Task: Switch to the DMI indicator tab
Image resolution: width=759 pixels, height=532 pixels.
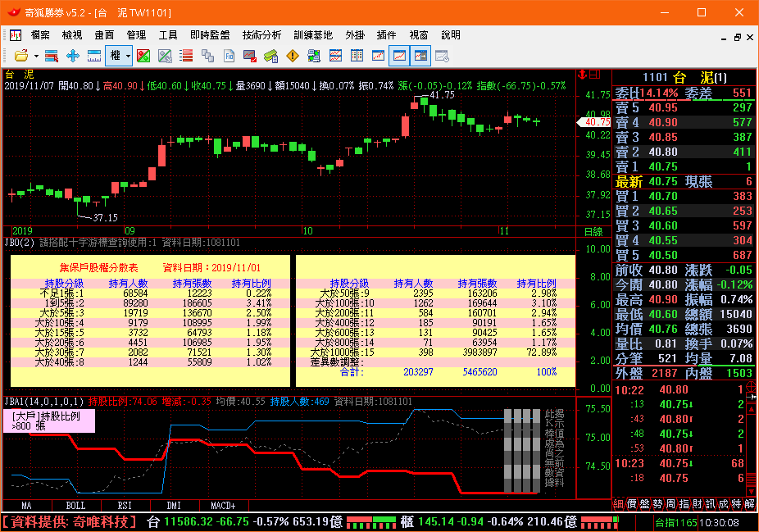Action: (x=175, y=506)
